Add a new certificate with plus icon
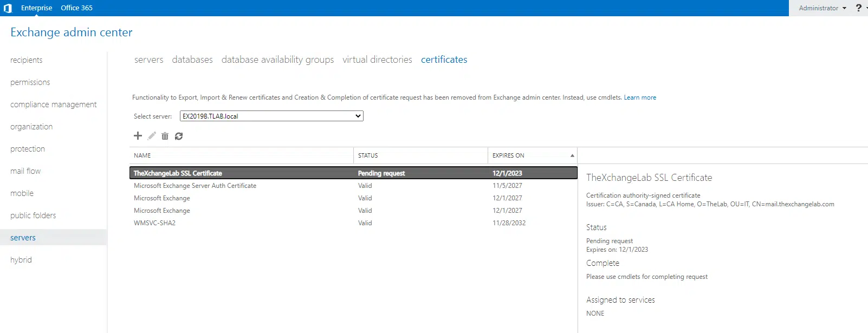 [x=138, y=136]
